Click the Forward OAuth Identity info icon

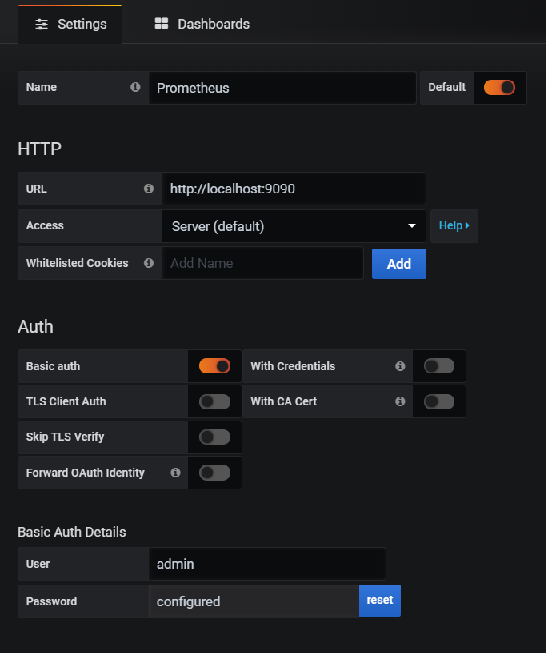[175, 472]
